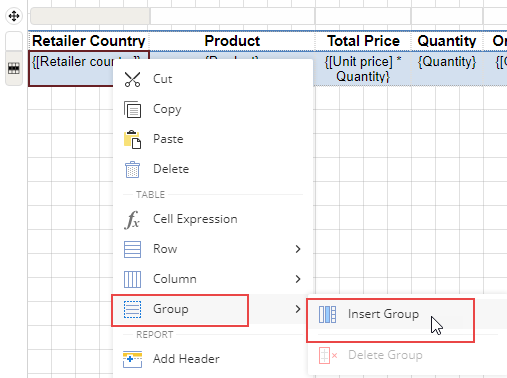This screenshot has height=378, width=507.
Task: Click the table move handle icon
Action: coord(14,16)
